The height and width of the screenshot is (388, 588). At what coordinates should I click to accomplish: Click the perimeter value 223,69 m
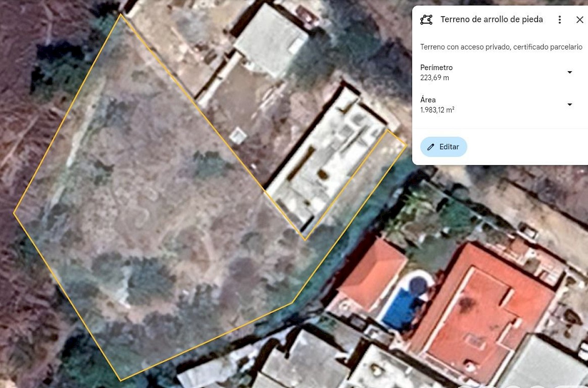click(435, 78)
